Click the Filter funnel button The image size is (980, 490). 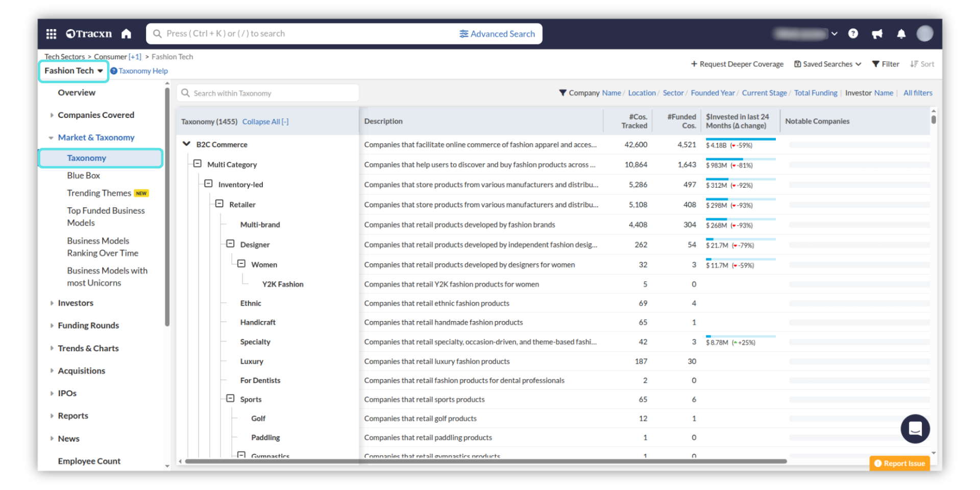(x=886, y=64)
